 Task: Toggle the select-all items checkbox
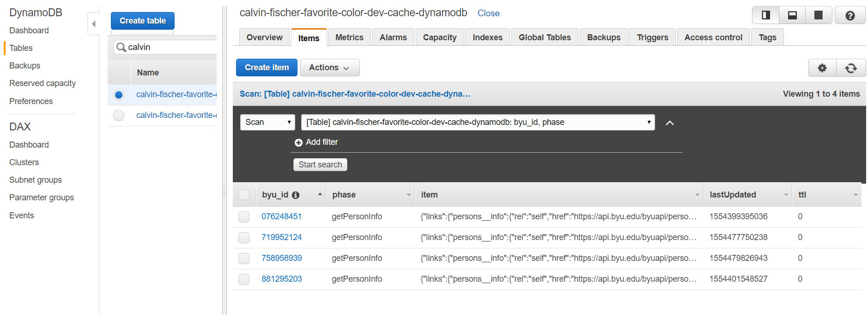point(244,195)
